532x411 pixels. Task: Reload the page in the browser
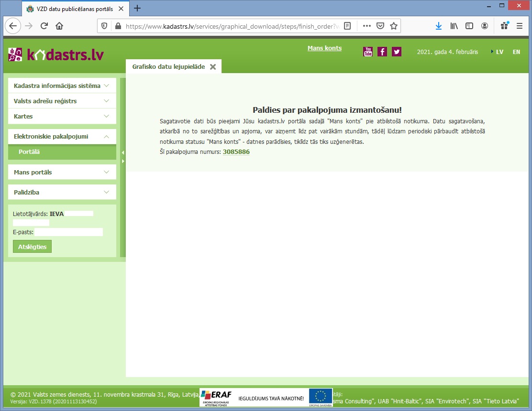click(x=44, y=26)
